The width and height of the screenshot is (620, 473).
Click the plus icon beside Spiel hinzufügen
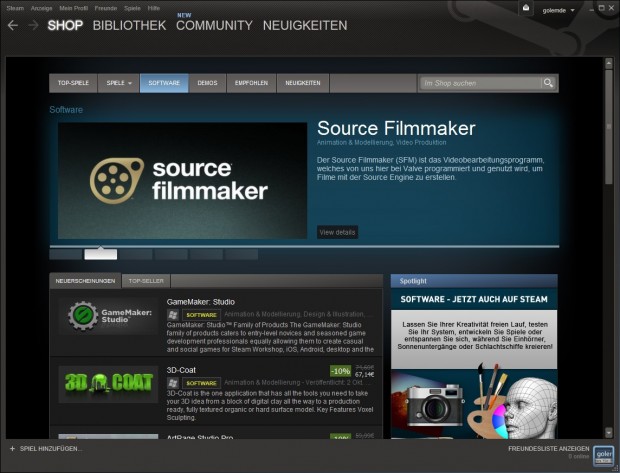click(x=12, y=448)
